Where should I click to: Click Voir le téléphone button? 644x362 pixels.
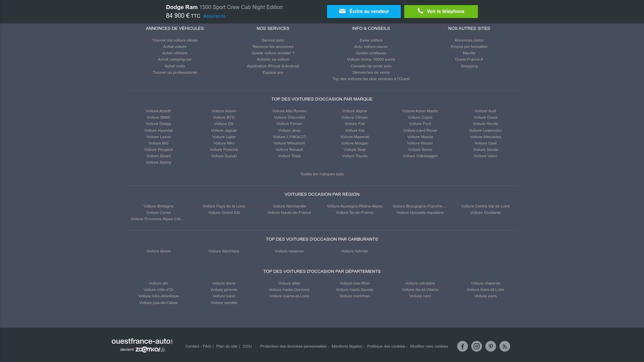pos(441,11)
